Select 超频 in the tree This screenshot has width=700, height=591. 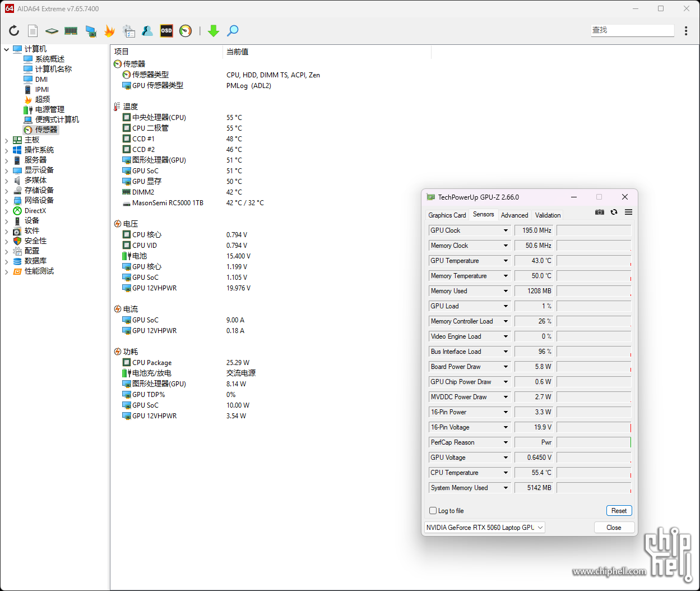coord(43,100)
